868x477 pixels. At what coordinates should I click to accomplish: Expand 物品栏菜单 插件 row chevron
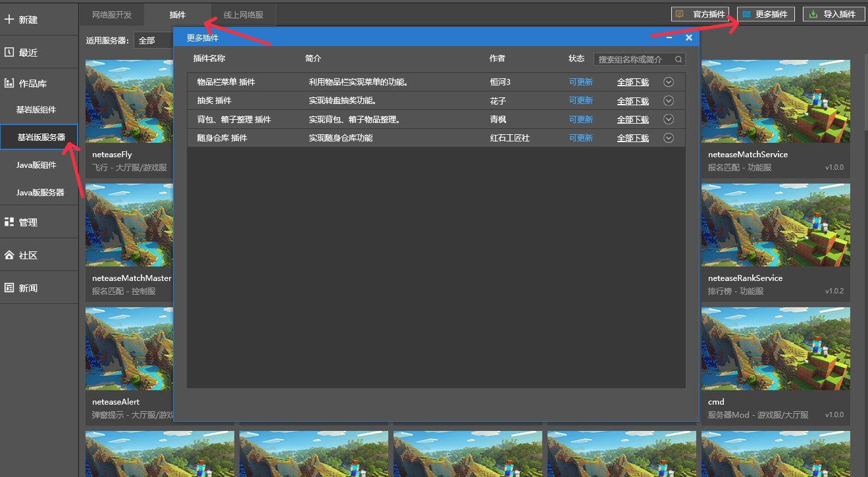(669, 82)
